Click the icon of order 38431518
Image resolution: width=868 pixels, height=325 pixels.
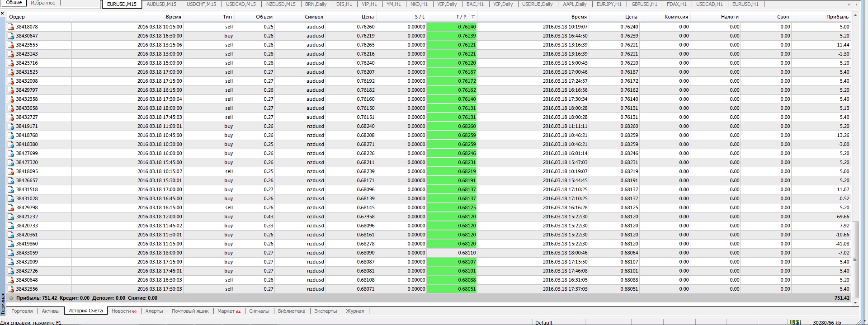tap(11, 189)
